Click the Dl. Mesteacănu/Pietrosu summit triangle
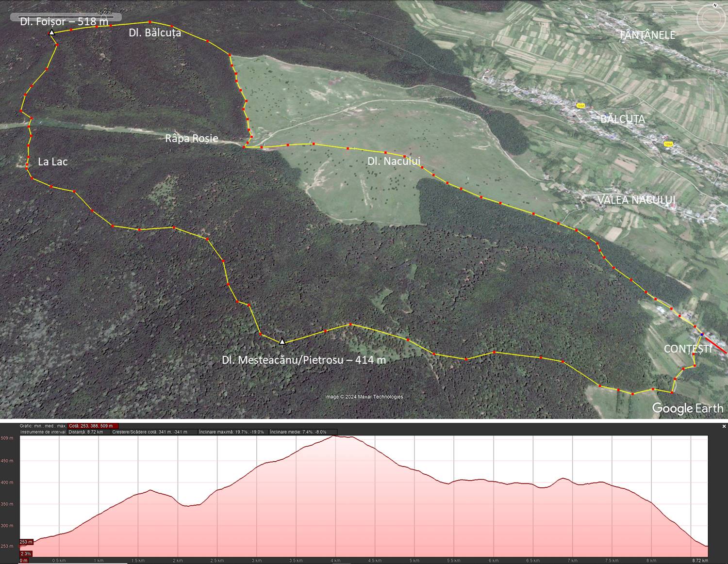Screen dimensions: 728x564 tap(282, 341)
